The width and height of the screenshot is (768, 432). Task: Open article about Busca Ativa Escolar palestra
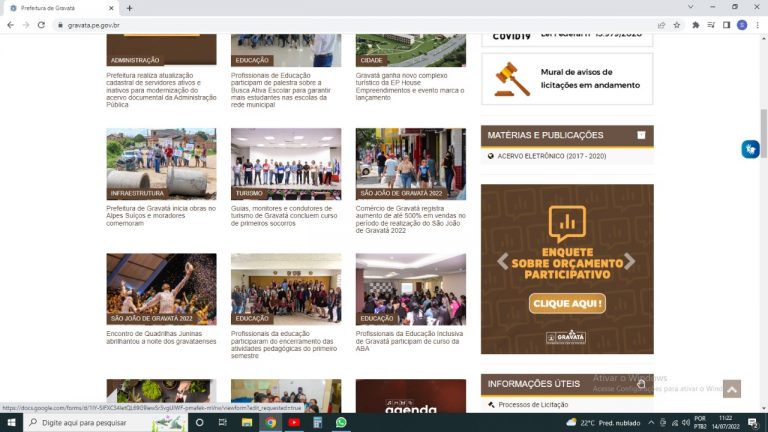(282, 90)
